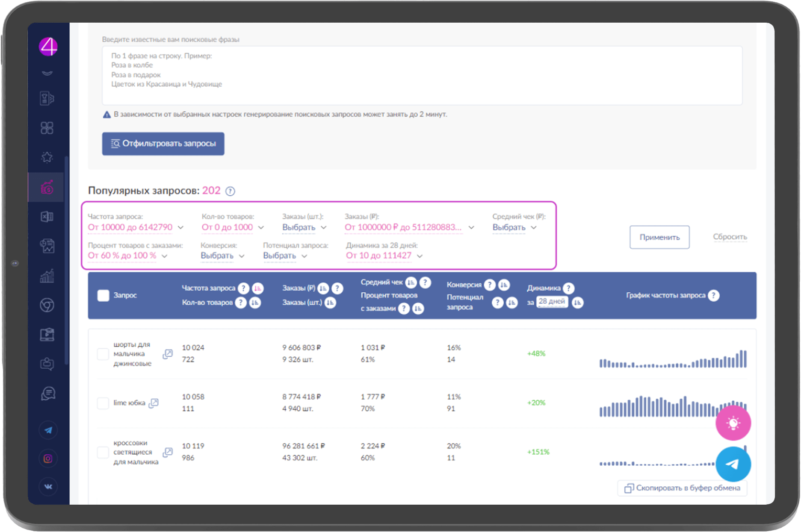Click the help icon beside 'Популярных запросов'
801x532 pixels.
click(x=230, y=191)
